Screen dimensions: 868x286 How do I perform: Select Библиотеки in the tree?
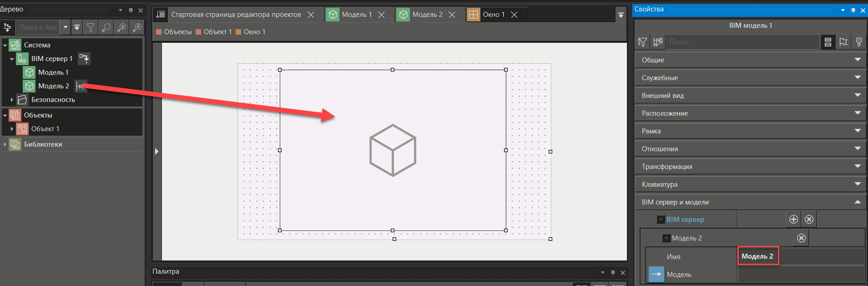(43, 144)
